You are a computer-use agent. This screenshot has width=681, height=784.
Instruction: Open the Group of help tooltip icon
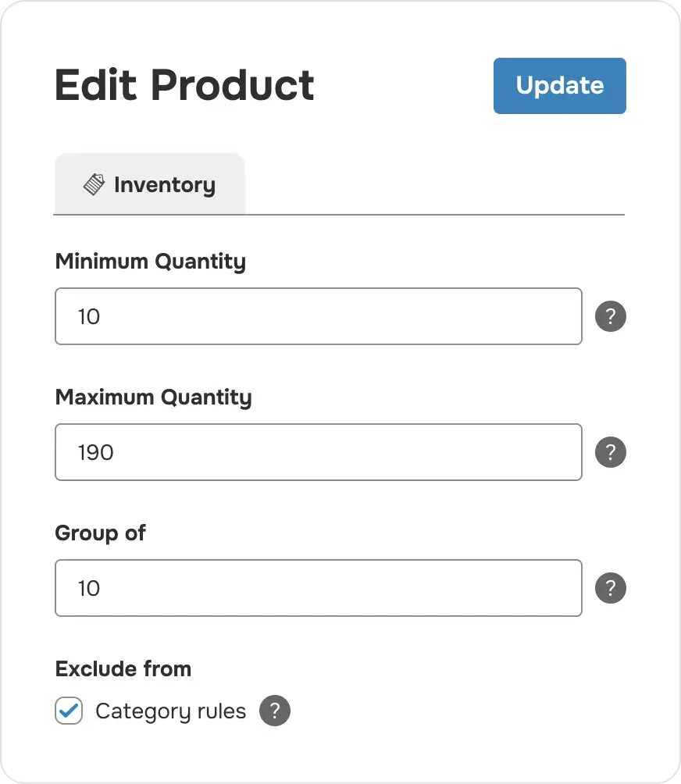click(611, 589)
